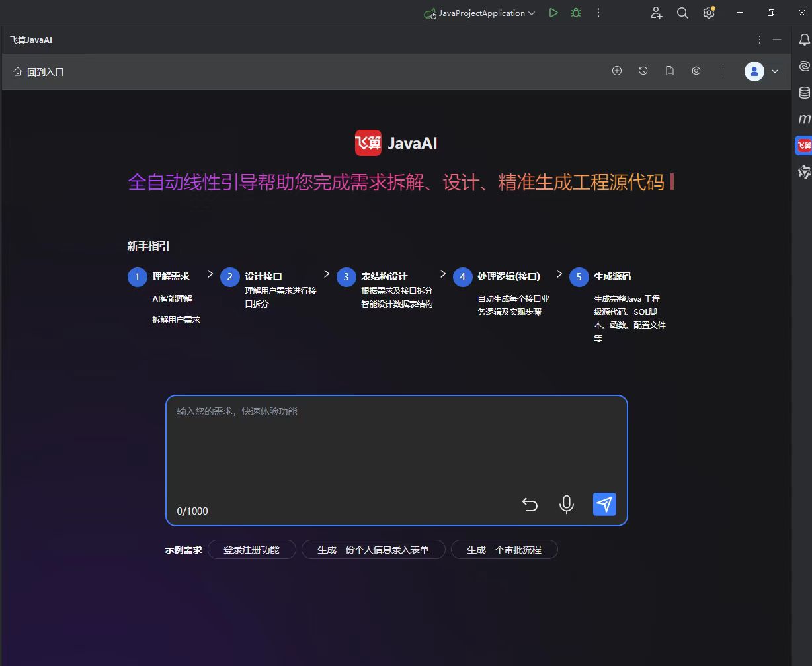Choose the 生成一个审批流程 example
The width and height of the screenshot is (812, 666).
coord(505,550)
